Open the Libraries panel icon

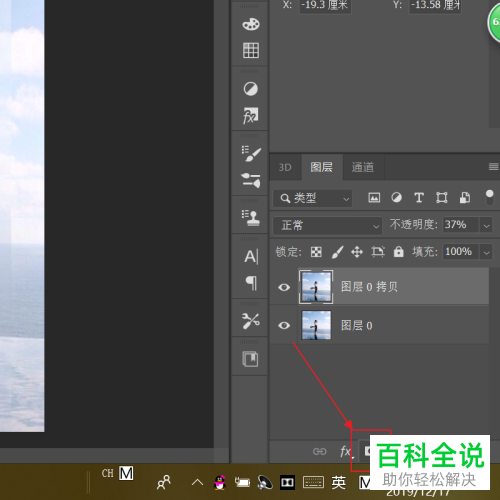click(x=250, y=359)
